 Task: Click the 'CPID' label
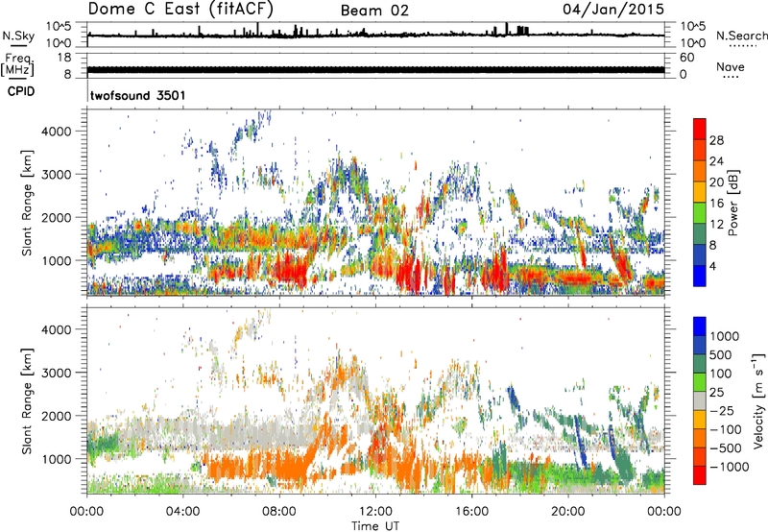coord(21,91)
